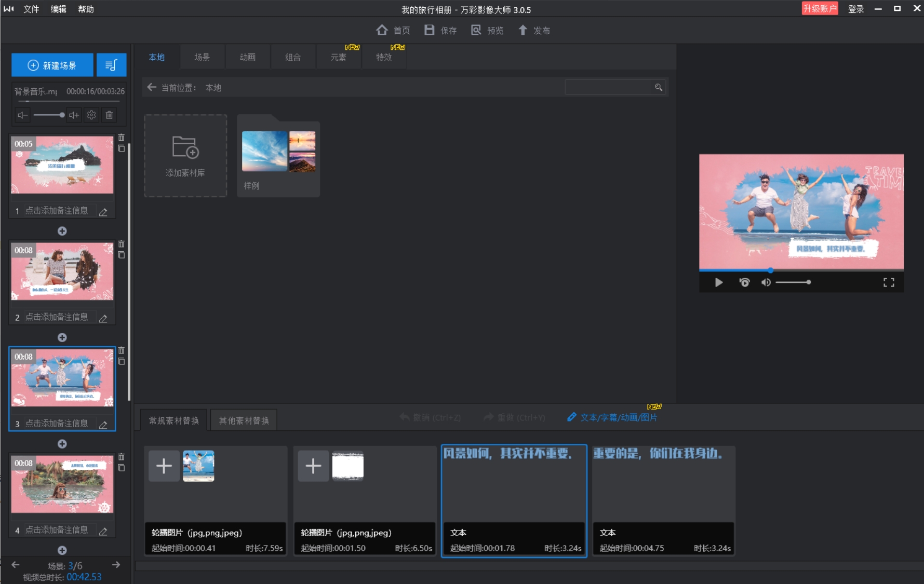Open background music settings gear
Image resolution: width=924 pixels, height=584 pixels.
[91, 115]
